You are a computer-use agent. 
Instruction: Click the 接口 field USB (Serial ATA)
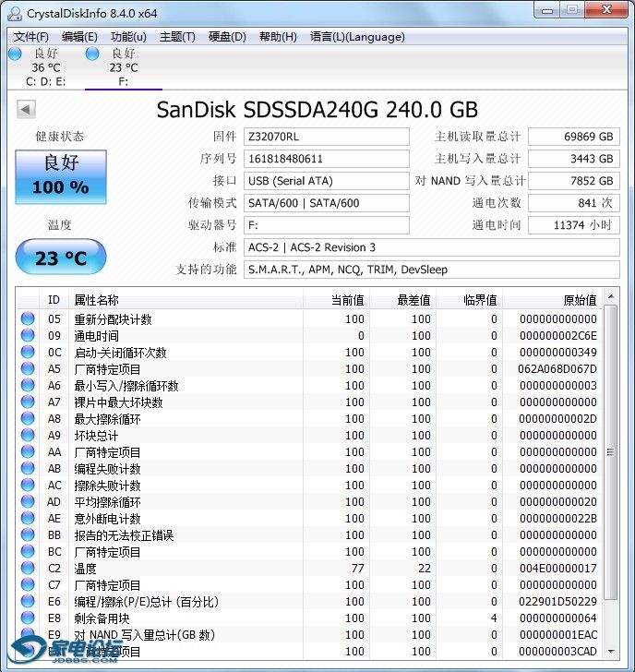point(327,181)
